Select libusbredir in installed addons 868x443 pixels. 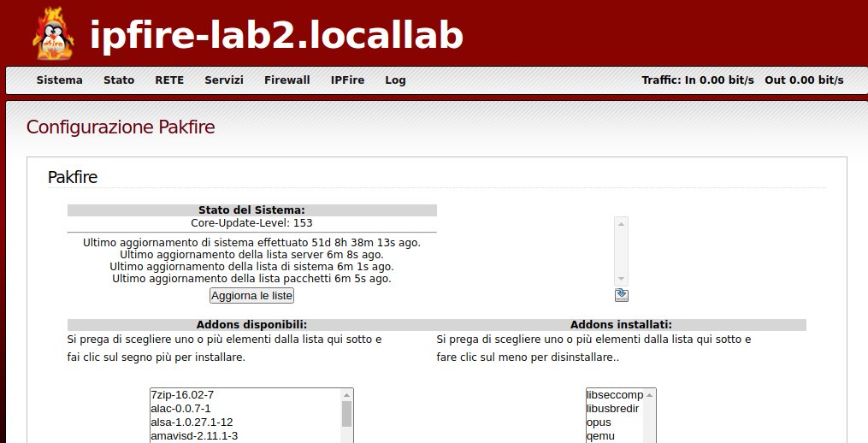(615, 409)
